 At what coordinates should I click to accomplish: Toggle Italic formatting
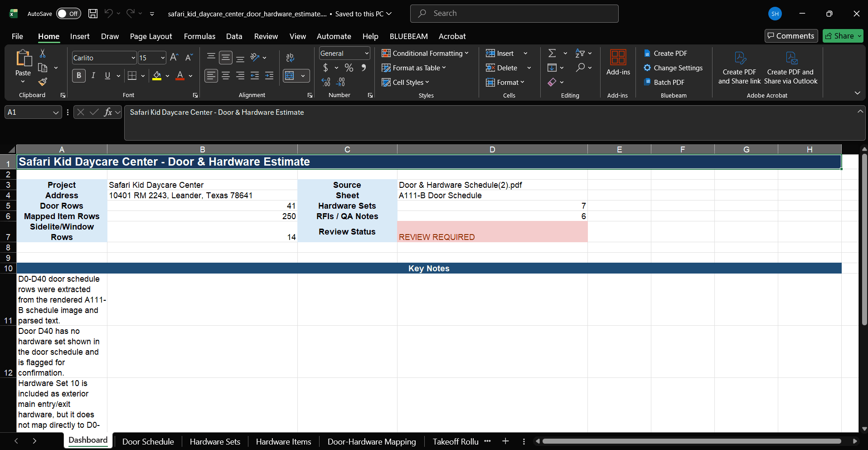click(93, 76)
